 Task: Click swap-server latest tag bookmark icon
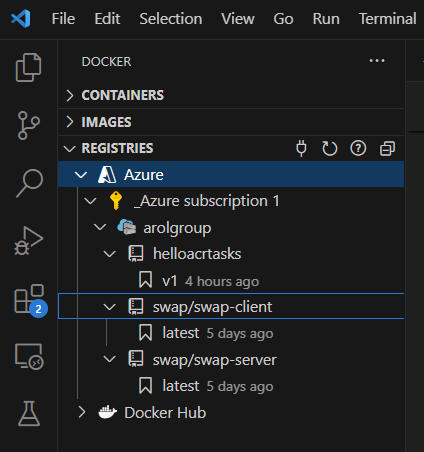click(146, 386)
